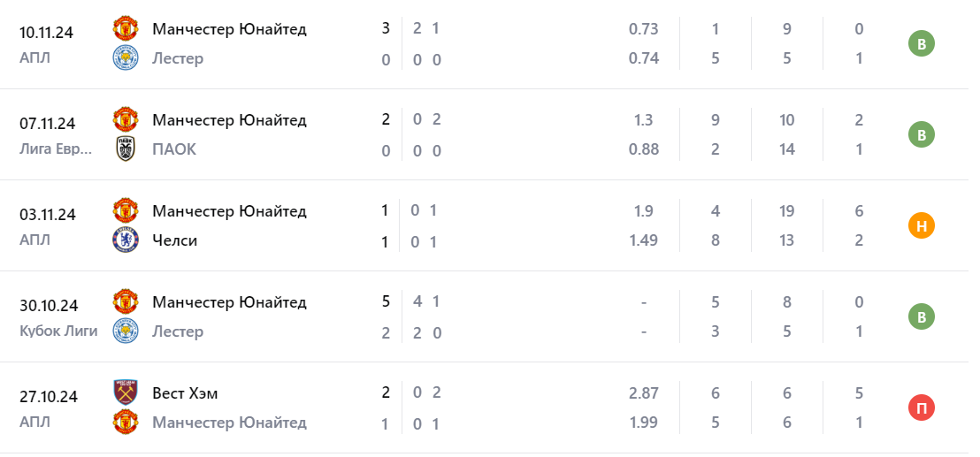This screenshot has width=980, height=457.
Task: Click Manchester United crest in the ПАОК match
Action: point(124,120)
